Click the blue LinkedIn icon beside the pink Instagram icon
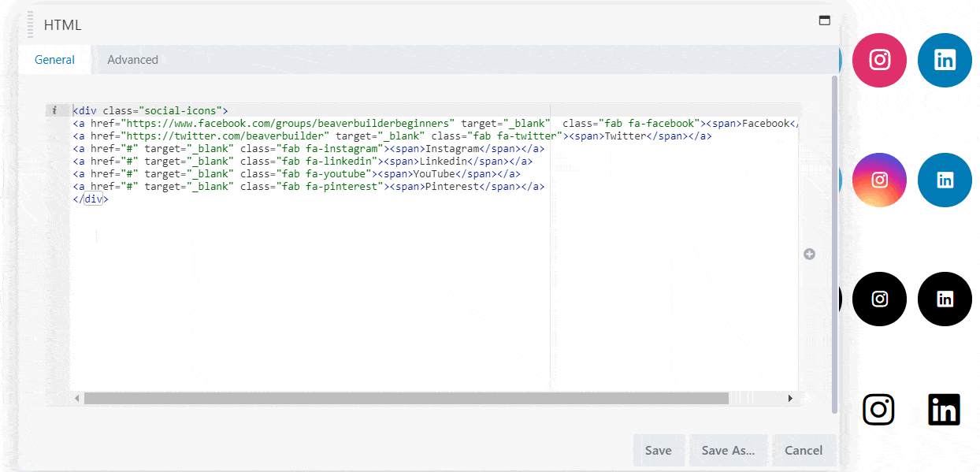 coord(945,60)
